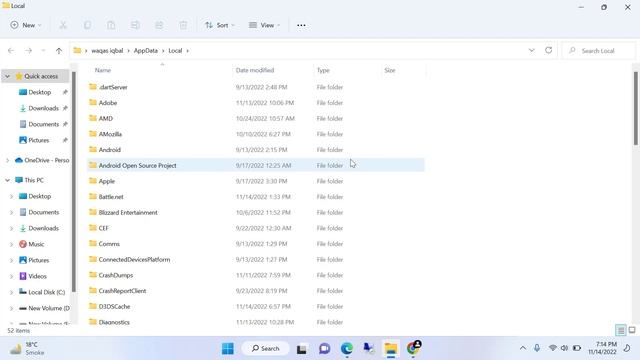Switch to Large icons view layout
Image resolution: width=640 pixels, height=360 pixels.
point(632,330)
